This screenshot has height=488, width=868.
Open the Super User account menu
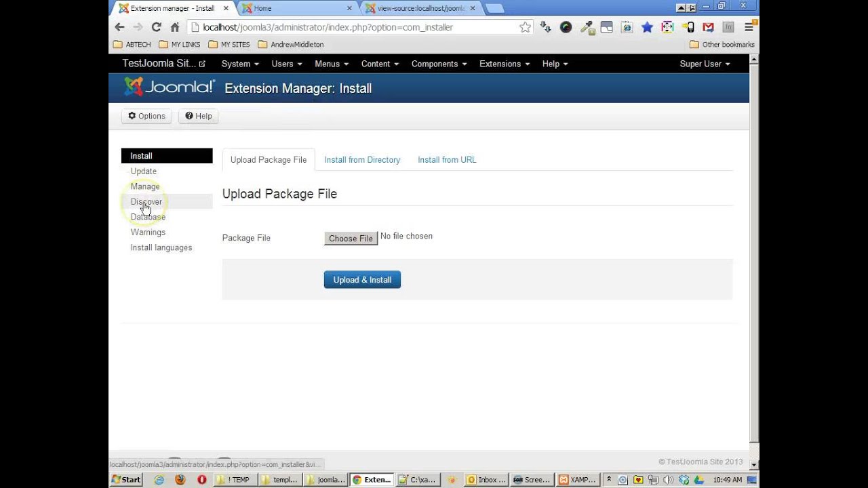[x=705, y=64]
